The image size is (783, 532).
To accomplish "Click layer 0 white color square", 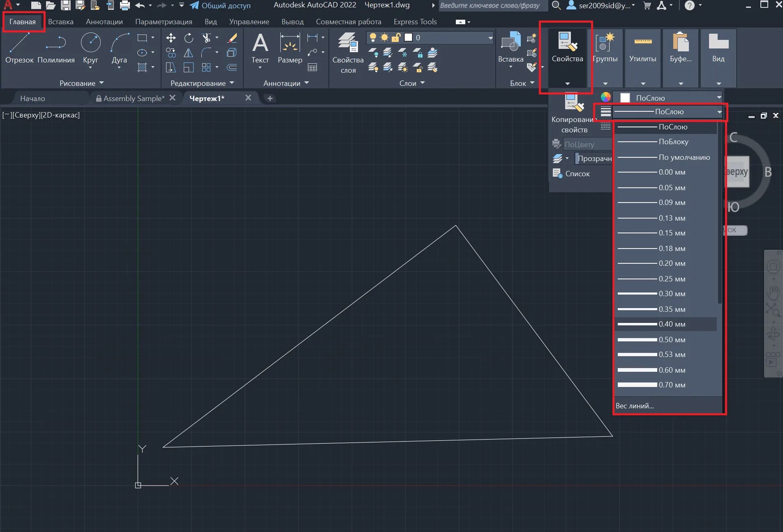I will 408,38.
